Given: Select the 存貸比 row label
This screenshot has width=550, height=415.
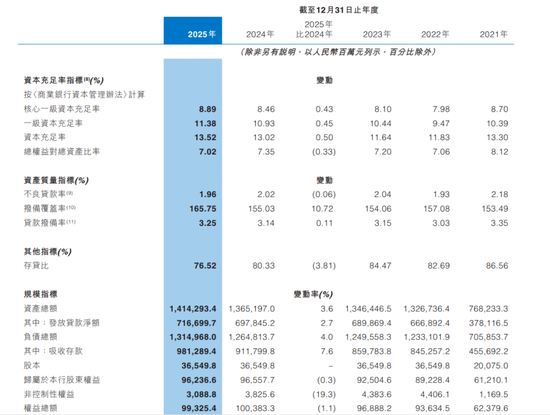Looking at the screenshot, I should point(36,266).
